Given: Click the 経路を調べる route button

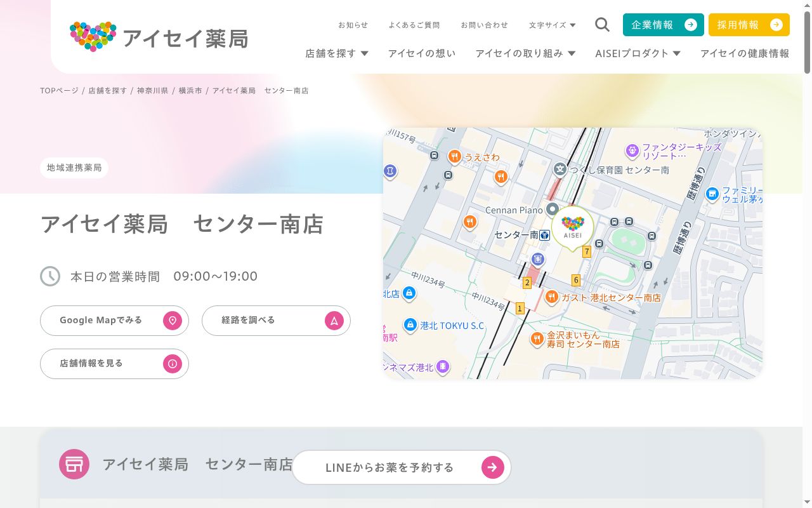Looking at the screenshot, I should click(276, 321).
